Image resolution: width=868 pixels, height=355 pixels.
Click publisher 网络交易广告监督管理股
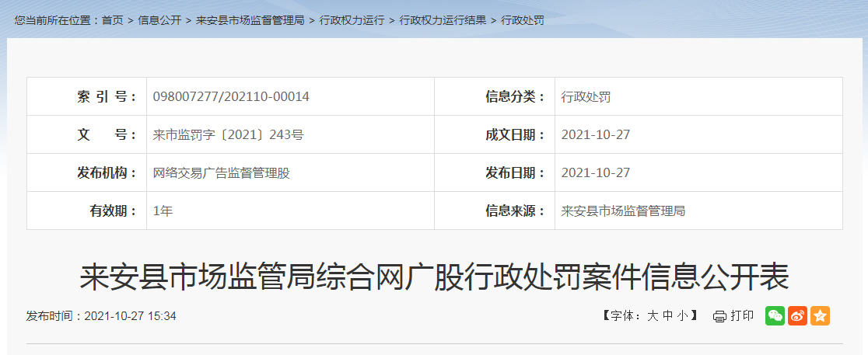coord(222,173)
